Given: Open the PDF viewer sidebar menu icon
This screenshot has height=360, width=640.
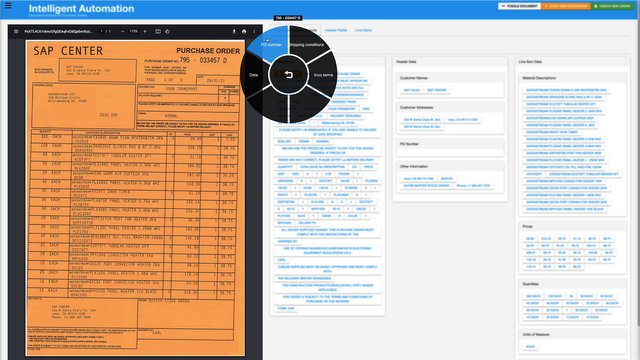Looking at the screenshot, I should pyautogui.click(x=16, y=31).
